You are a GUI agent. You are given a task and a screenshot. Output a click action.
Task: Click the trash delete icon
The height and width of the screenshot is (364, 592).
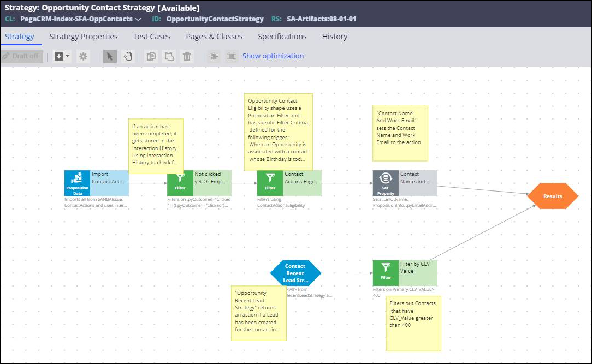tap(187, 56)
